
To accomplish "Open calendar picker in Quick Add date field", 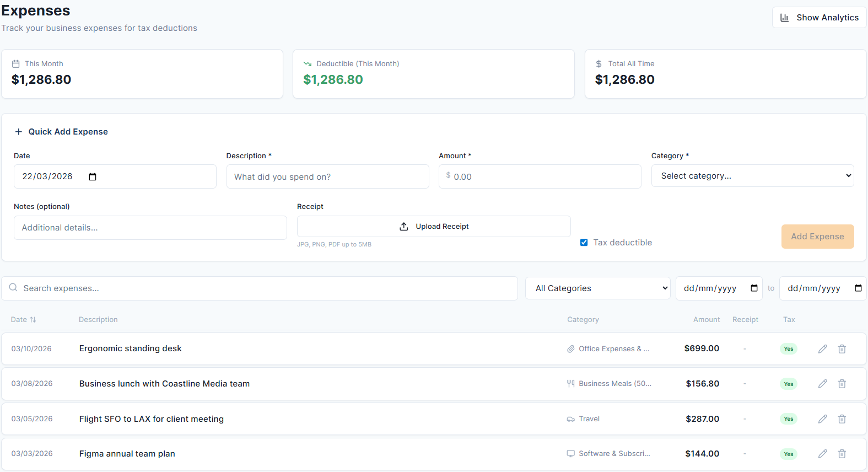I will coord(93,177).
